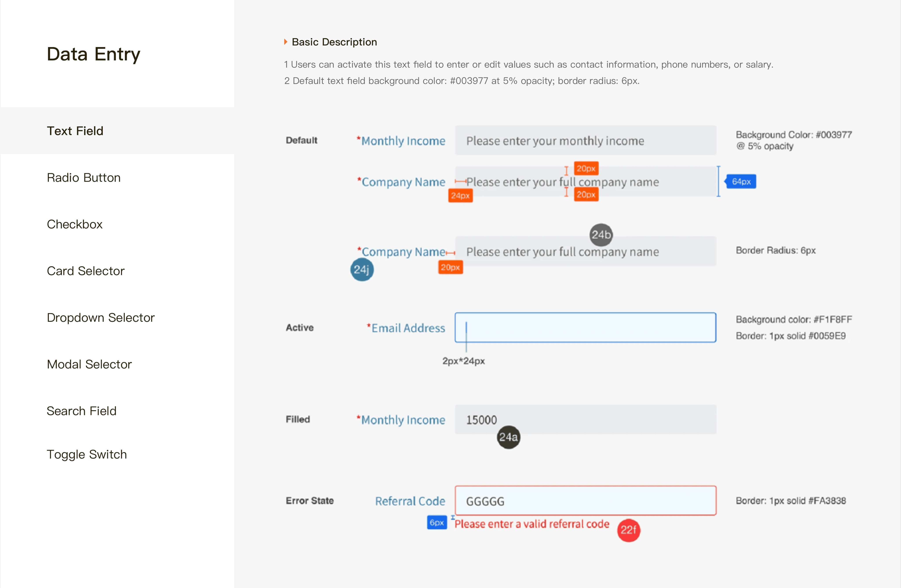Click the Referral Code field with GGGGG
Viewport: 901px width, 588px height.
[x=585, y=501]
